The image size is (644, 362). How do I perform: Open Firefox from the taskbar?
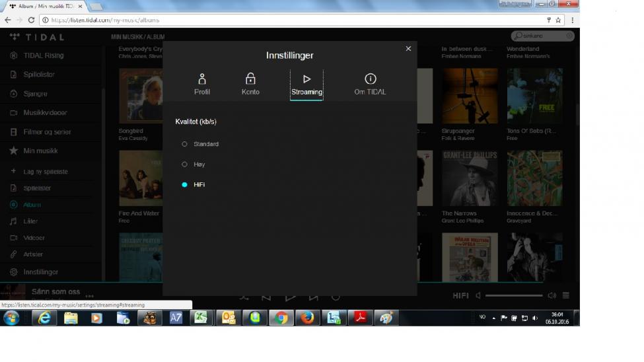pos(307,318)
